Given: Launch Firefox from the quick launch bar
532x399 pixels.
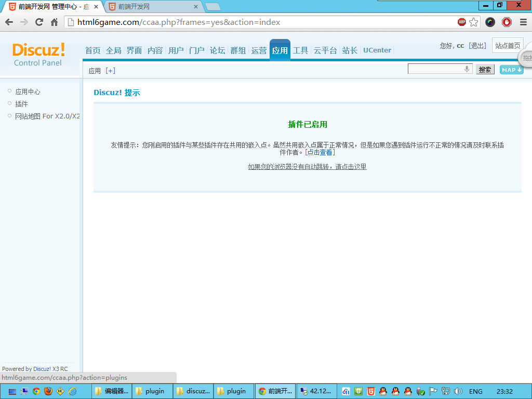Looking at the screenshot, I should (x=48, y=392).
